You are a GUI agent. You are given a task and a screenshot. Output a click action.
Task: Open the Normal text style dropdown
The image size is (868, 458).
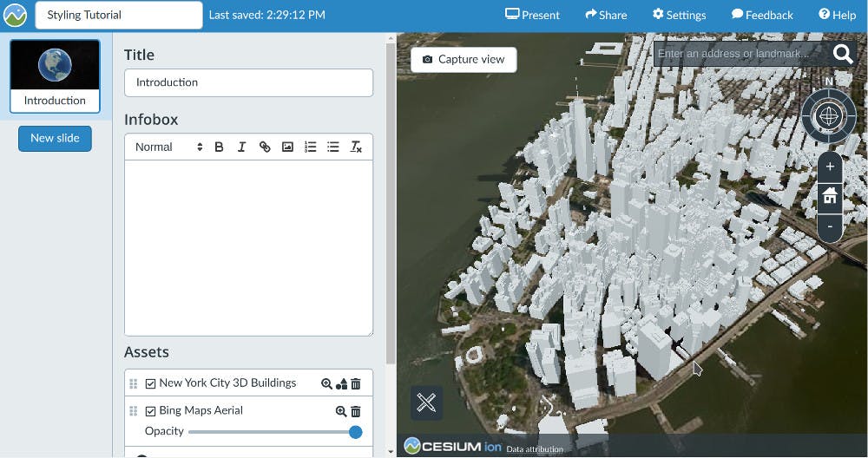[x=168, y=147]
